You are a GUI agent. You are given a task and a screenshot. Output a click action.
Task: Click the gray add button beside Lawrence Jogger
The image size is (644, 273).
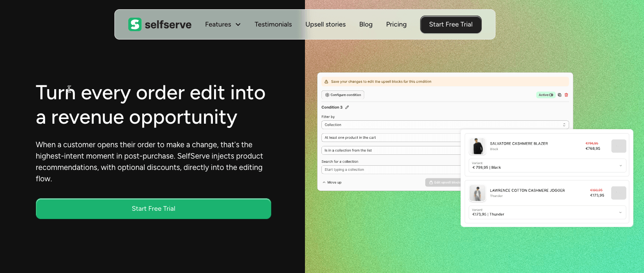click(619, 193)
